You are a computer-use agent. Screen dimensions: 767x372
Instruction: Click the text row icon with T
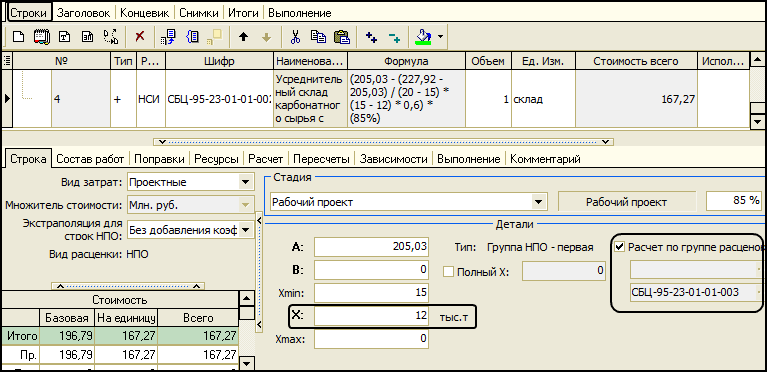point(65,37)
